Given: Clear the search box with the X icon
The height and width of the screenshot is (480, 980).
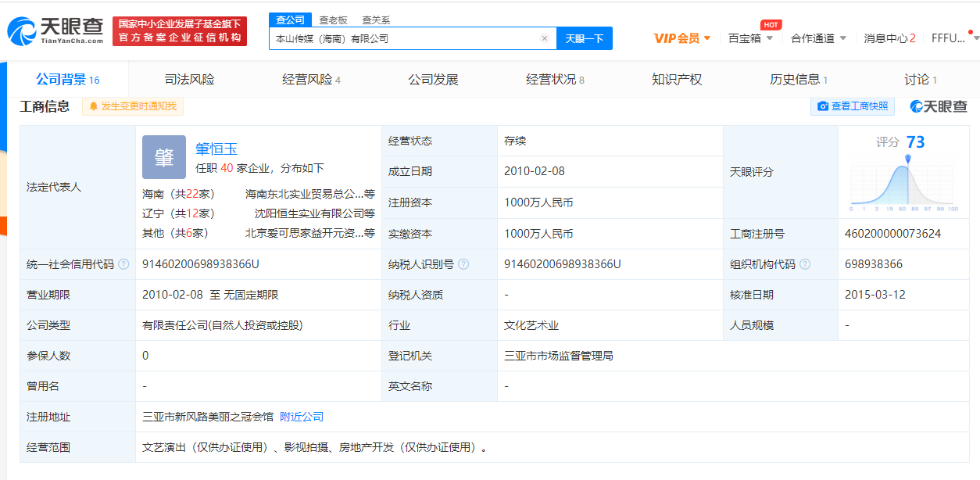Looking at the screenshot, I should pyautogui.click(x=545, y=38).
